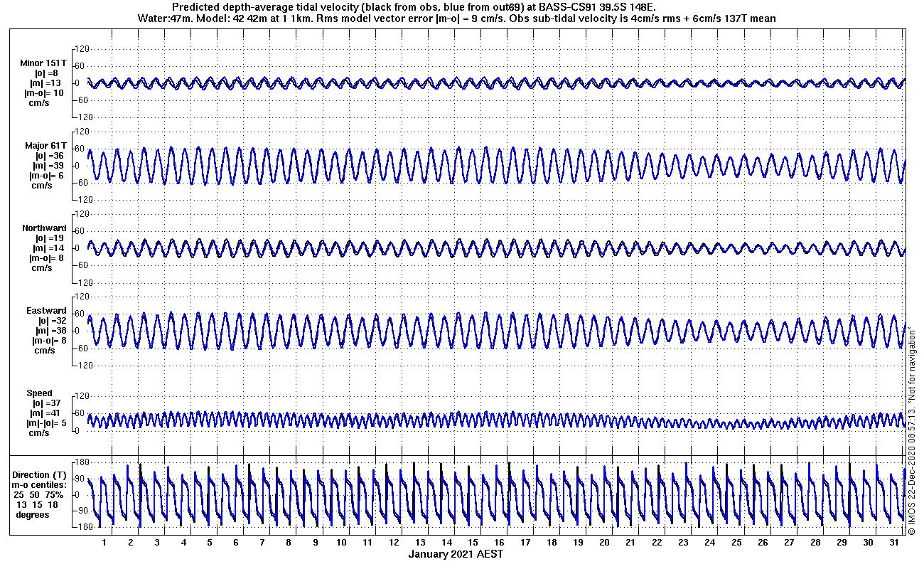This screenshot has height=569, width=924.
Task: Click day '31' on the date axis
Action: tap(894, 542)
